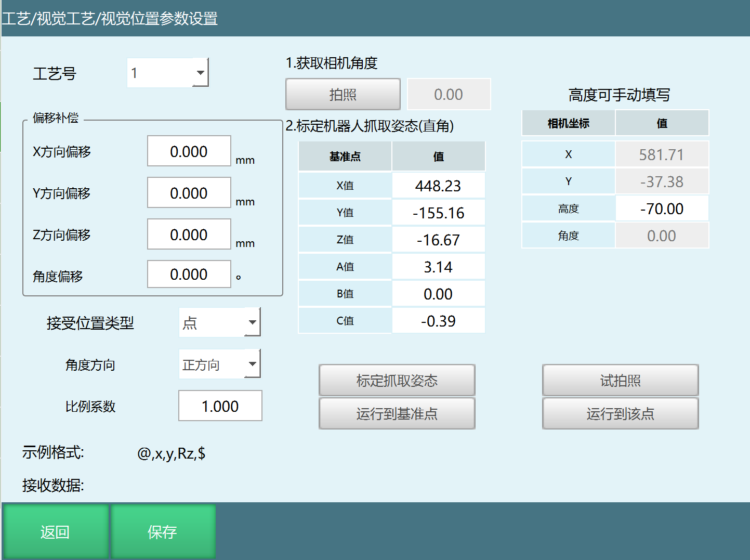Click the 比例系数 input field

pyautogui.click(x=220, y=406)
